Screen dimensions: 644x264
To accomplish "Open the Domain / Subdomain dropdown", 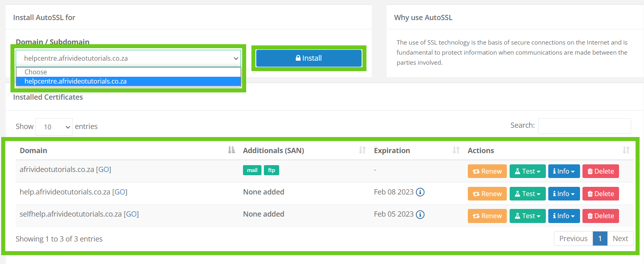I will click(128, 58).
